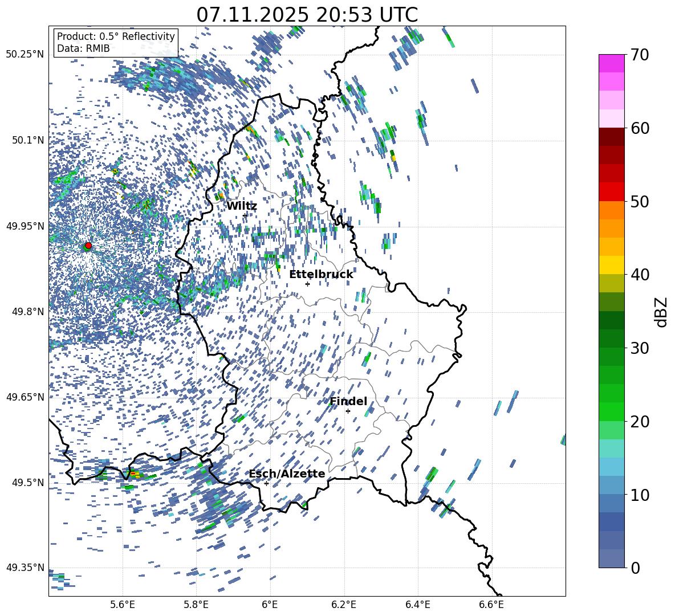Screen dimensions: 675x616
Task: Select the Ettelbruck city label
Action: tap(321, 275)
